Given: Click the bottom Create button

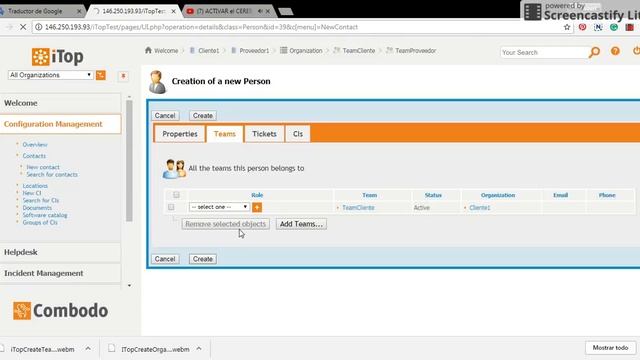Looking at the screenshot, I should pyautogui.click(x=203, y=259).
